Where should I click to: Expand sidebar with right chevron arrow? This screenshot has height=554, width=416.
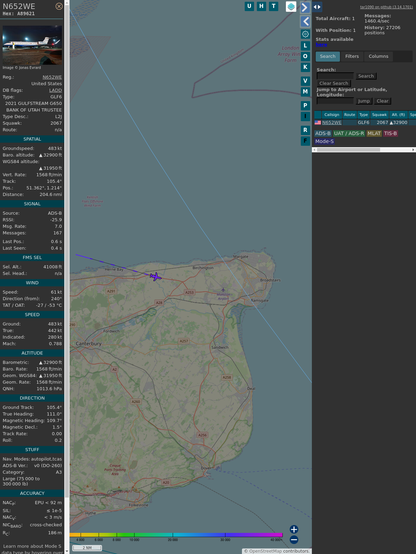305,7
